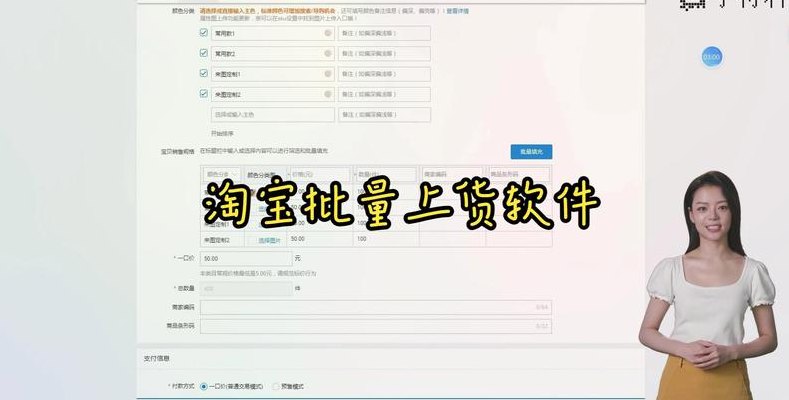Click the 来图定制2 name cell in table
789x400 pixels.
click(222, 240)
